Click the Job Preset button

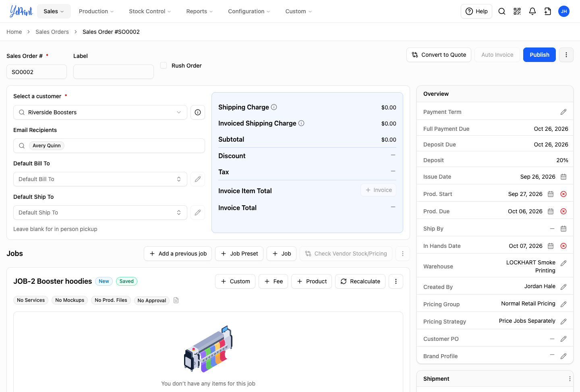click(x=239, y=254)
